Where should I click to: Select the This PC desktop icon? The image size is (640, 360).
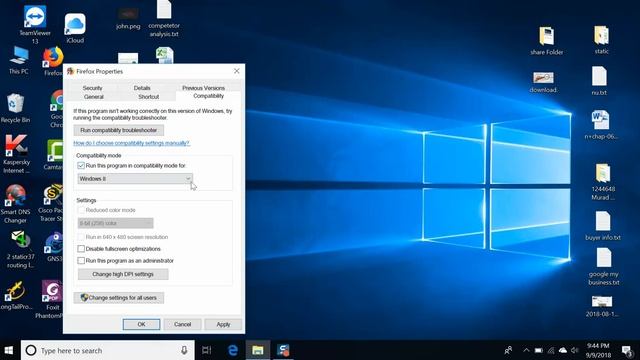point(19,56)
